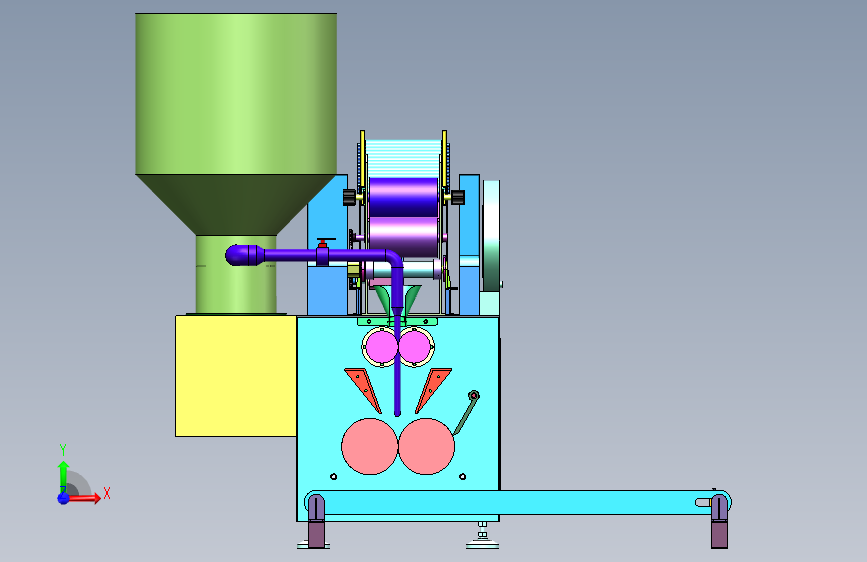Click the left red triangular plate
867x562 pixels.
click(x=363, y=390)
